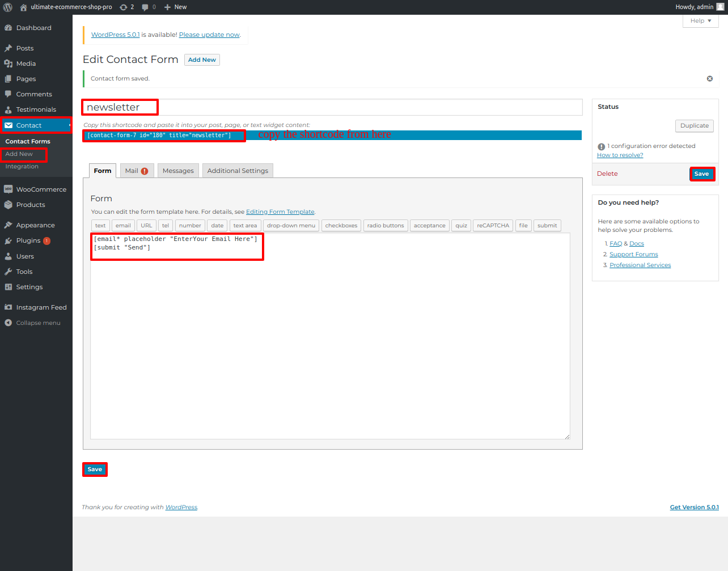Select the contact-form-7 shortcode field
Image resolution: width=728 pixels, height=571 pixels.
click(x=332, y=135)
